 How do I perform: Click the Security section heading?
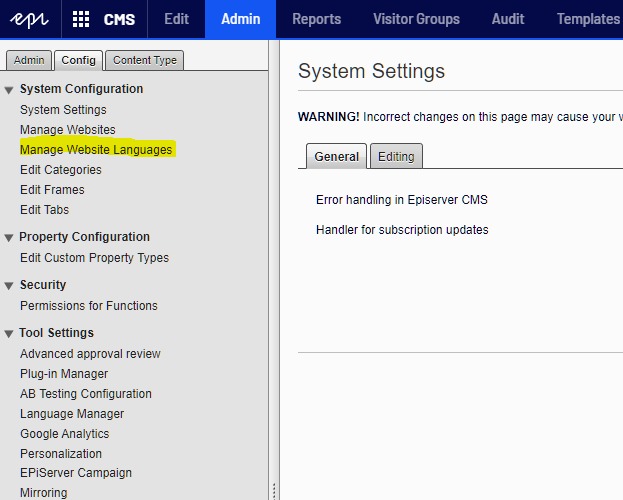pos(43,285)
